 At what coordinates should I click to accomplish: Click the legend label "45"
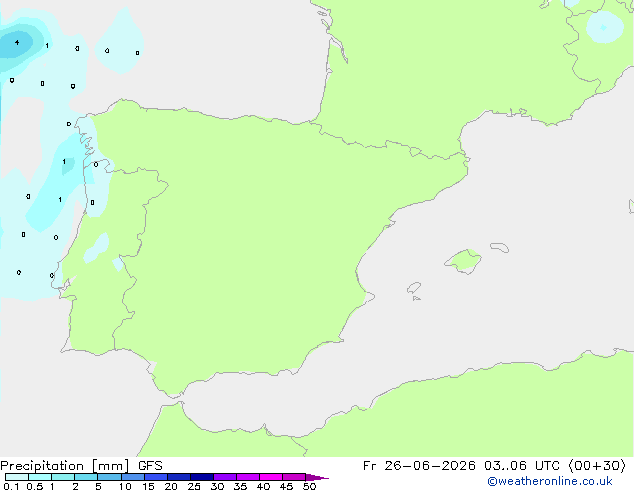pos(286,486)
